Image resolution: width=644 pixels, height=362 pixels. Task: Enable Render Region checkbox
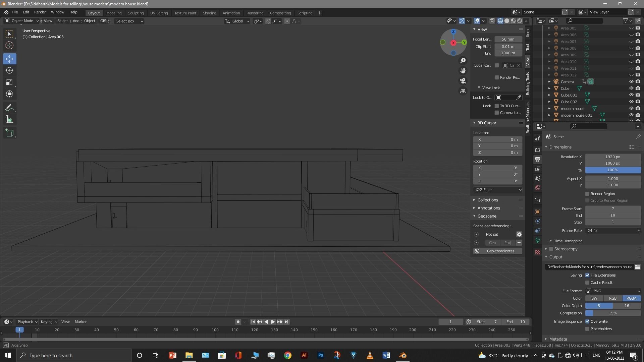tap(587, 194)
